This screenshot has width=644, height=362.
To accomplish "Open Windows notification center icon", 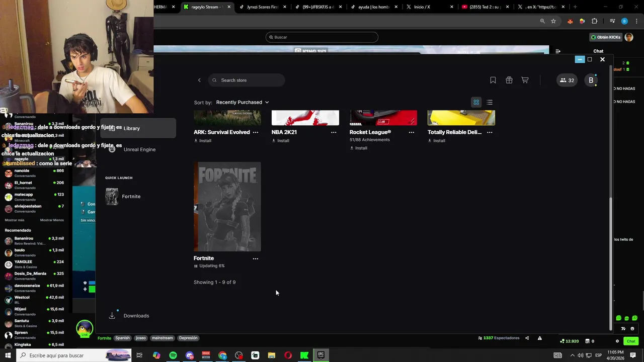I will [633, 355].
